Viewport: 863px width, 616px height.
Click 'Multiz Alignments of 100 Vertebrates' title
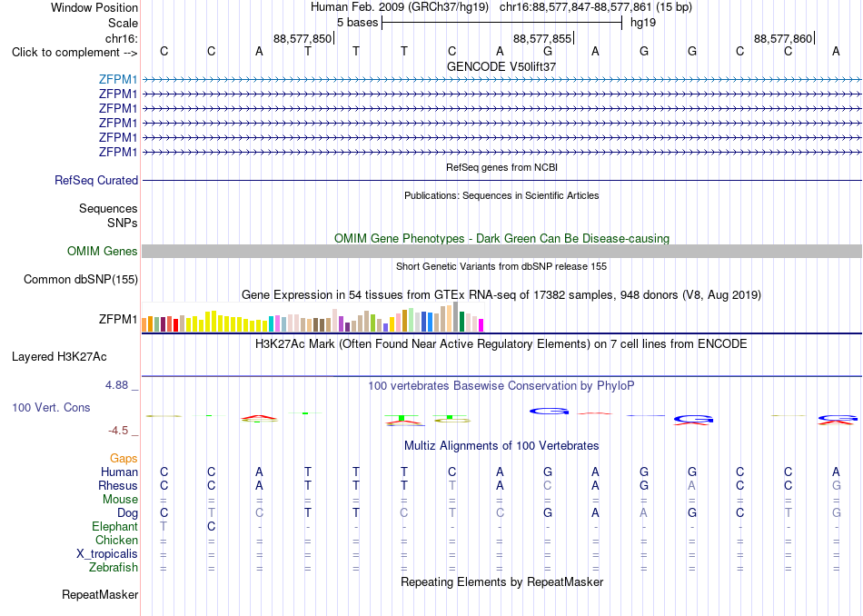pyautogui.click(x=501, y=446)
